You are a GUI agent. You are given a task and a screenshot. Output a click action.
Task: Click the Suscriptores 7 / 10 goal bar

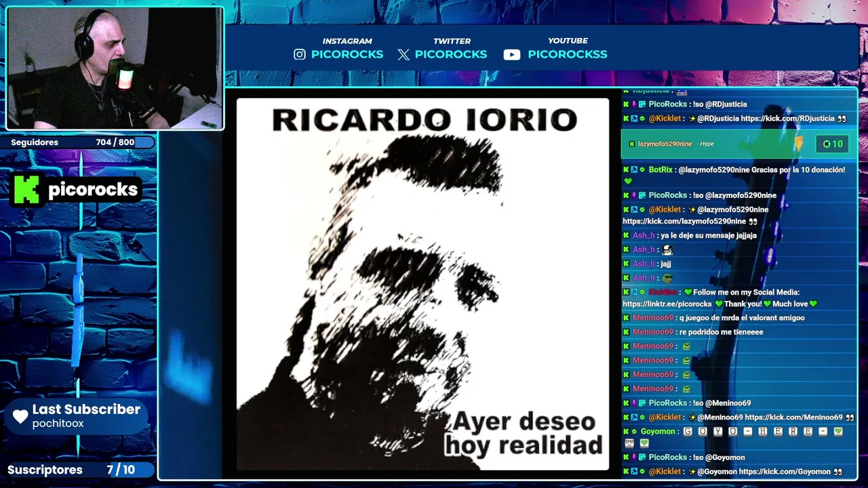pos(79,470)
